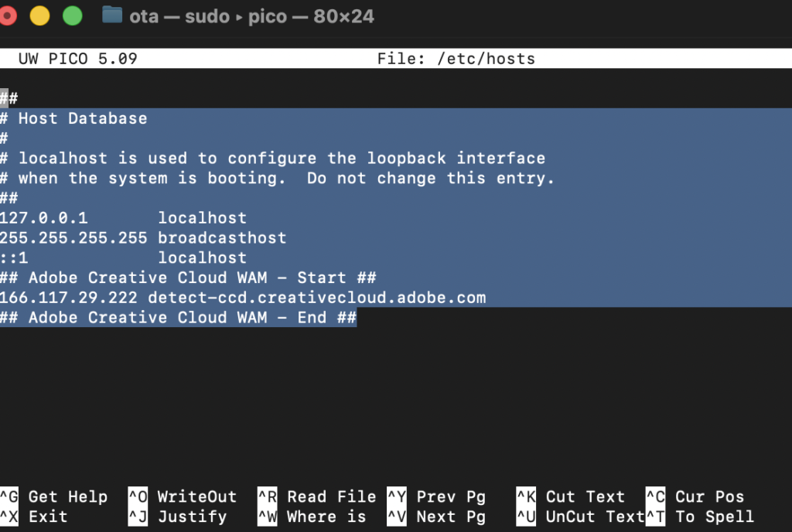This screenshot has height=532, width=792.
Task: Click the ^V Next Pg command
Action: click(436, 517)
